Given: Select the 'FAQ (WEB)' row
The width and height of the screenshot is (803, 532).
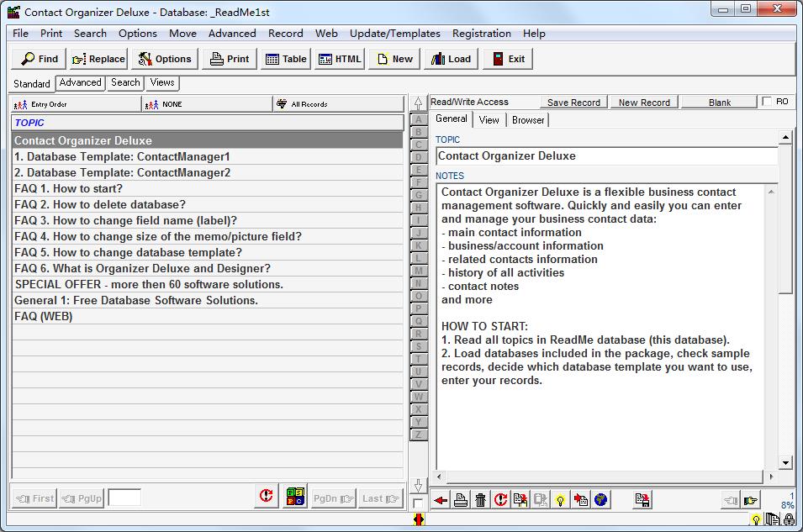Looking at the screenshot, I should point(208,317).
